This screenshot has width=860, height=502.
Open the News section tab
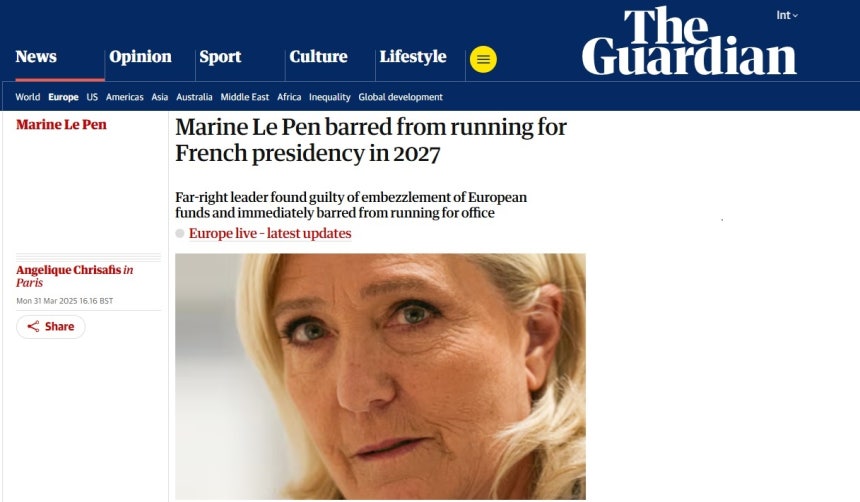point(36,57)
